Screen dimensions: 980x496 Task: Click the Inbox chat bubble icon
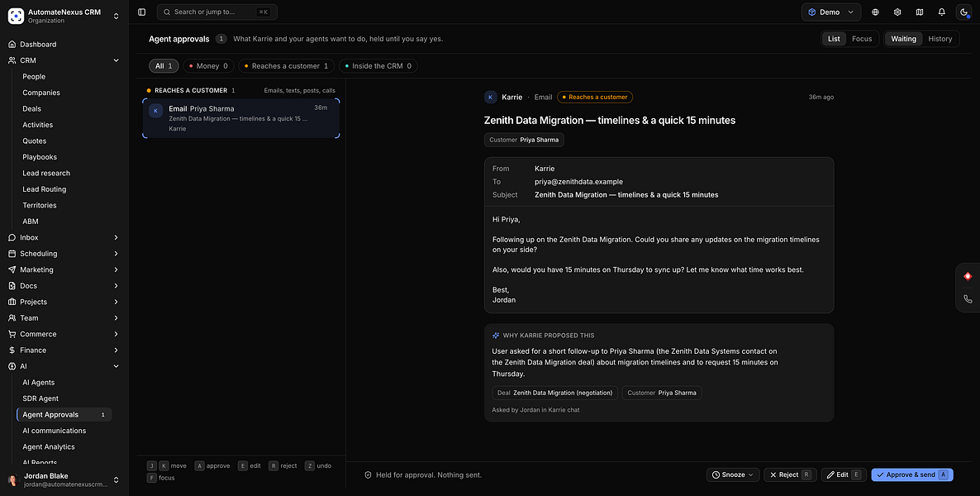click(12, 238)
